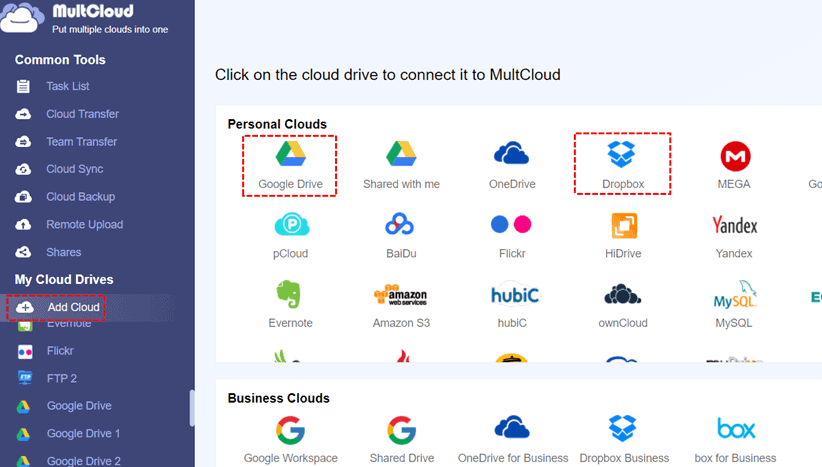Open the Flickr drive in sidebar
This screenshot has width=822, height=467.
(60, 351)
